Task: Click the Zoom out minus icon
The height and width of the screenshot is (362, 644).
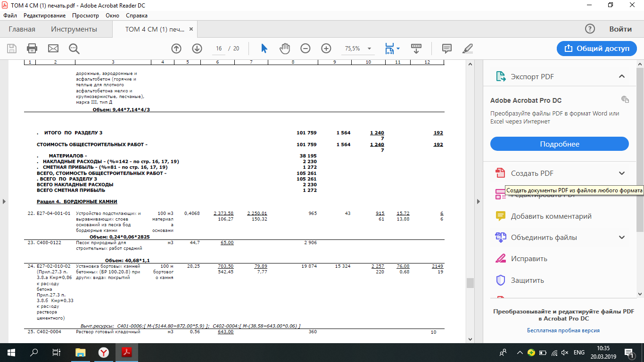Action: [x=305, y=49]
